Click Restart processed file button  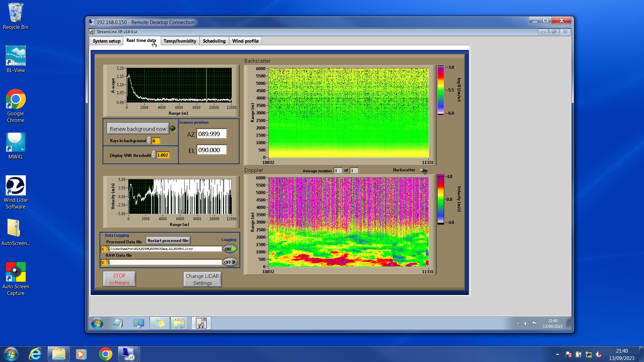click(x=168, y=240)
